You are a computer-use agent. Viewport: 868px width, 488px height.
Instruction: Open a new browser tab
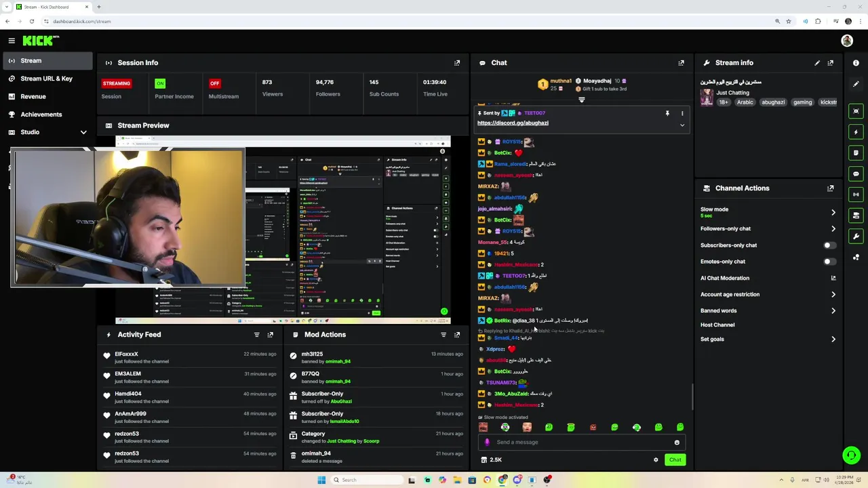click(98, 7)
